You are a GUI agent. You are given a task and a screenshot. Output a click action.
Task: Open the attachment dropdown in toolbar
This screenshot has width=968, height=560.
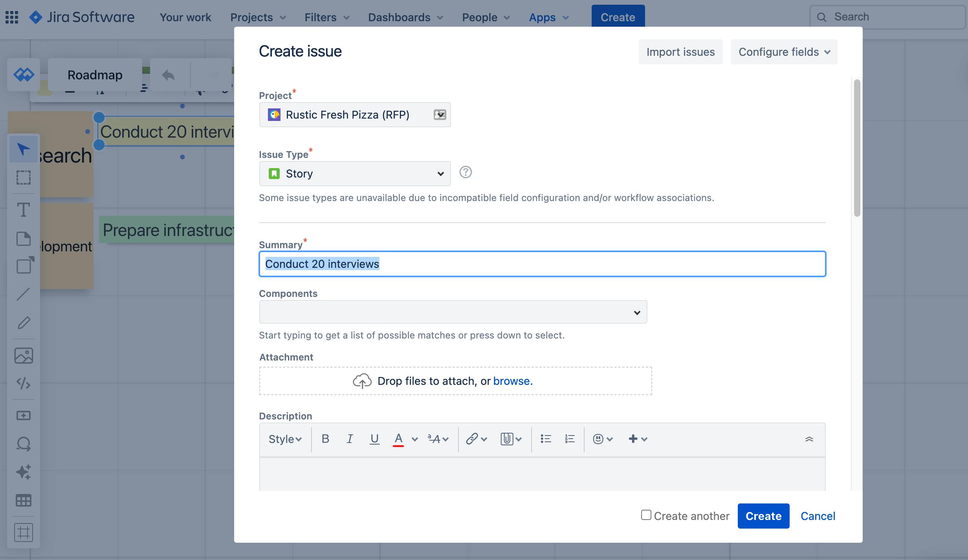point(511,439)
